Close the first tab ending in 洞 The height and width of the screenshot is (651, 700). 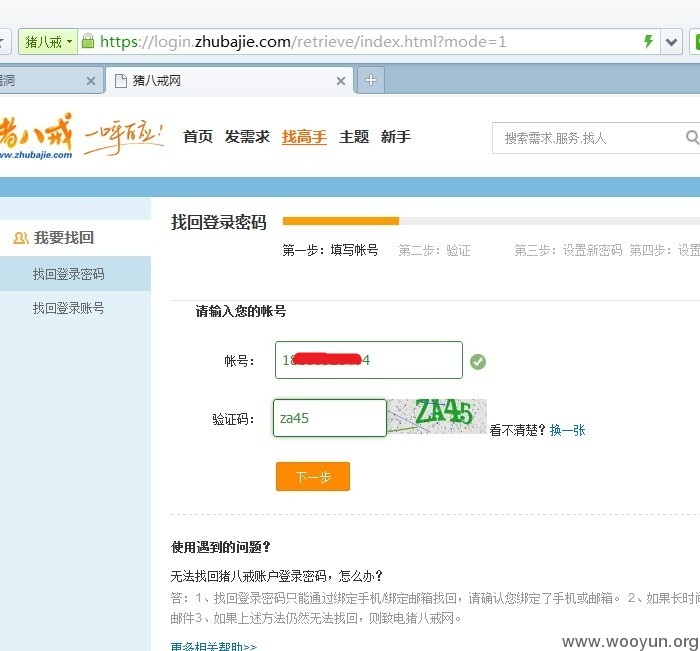click(x=91, y=81)
